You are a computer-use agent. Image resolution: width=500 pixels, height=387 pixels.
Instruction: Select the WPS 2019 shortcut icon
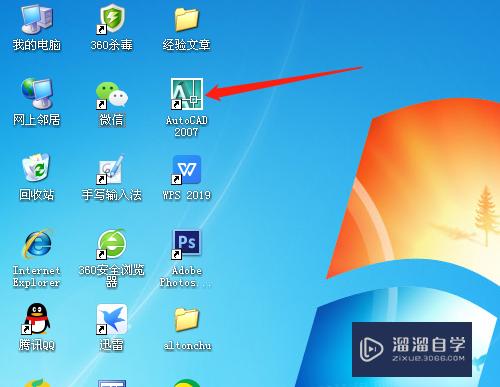(186, 169)
